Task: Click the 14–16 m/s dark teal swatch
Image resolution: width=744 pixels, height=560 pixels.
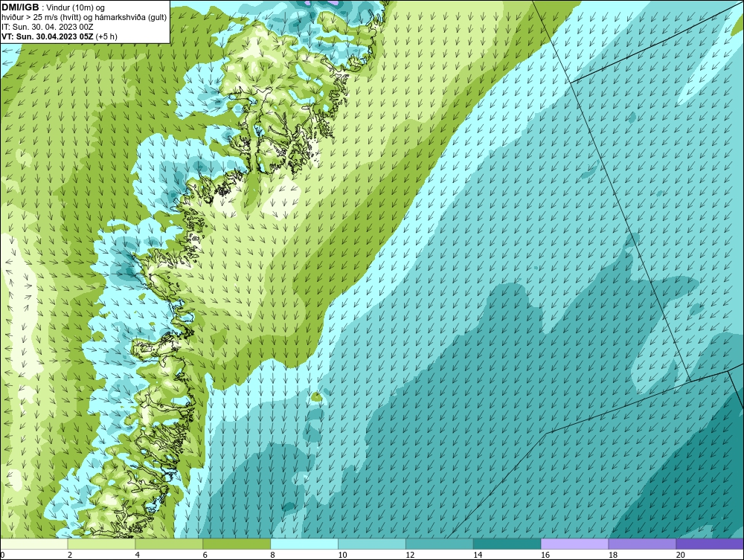Action: (x=507, y=544)
